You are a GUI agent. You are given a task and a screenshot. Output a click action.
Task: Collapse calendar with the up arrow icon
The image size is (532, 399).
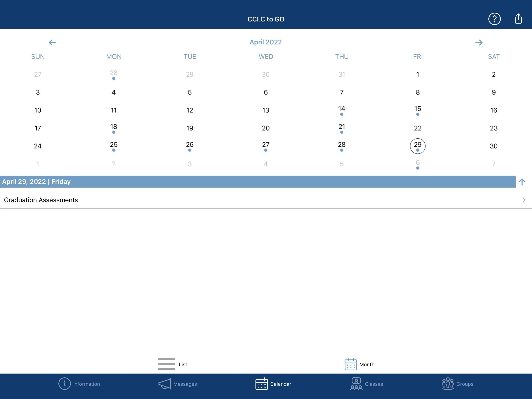pyautogui.click(x=522, y=182)
